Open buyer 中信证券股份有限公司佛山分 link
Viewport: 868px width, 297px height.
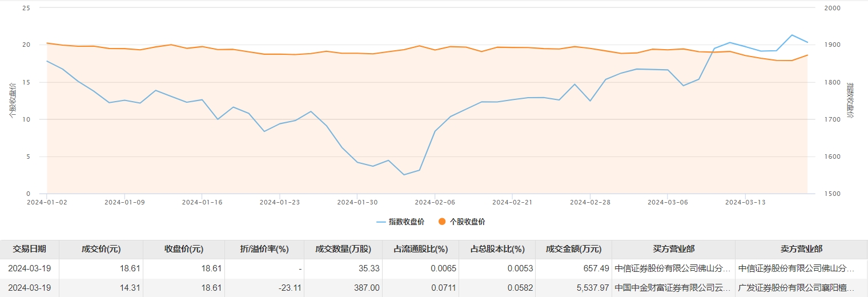[x=673, y=268]
